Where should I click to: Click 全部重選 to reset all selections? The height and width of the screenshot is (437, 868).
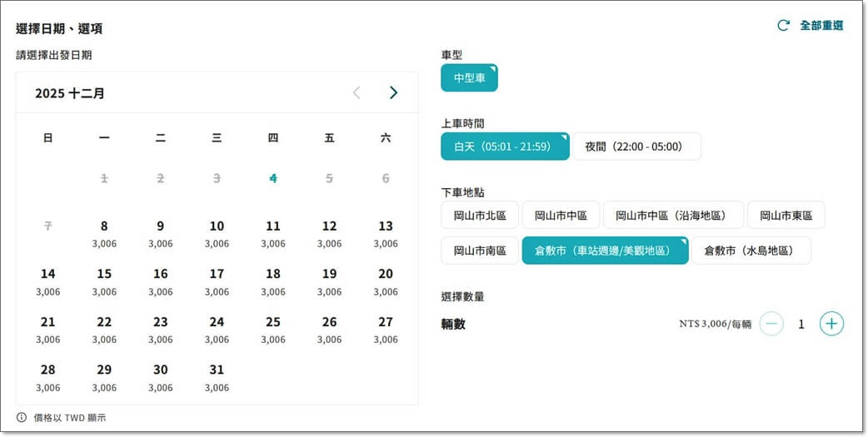click(x=821, y=26)
